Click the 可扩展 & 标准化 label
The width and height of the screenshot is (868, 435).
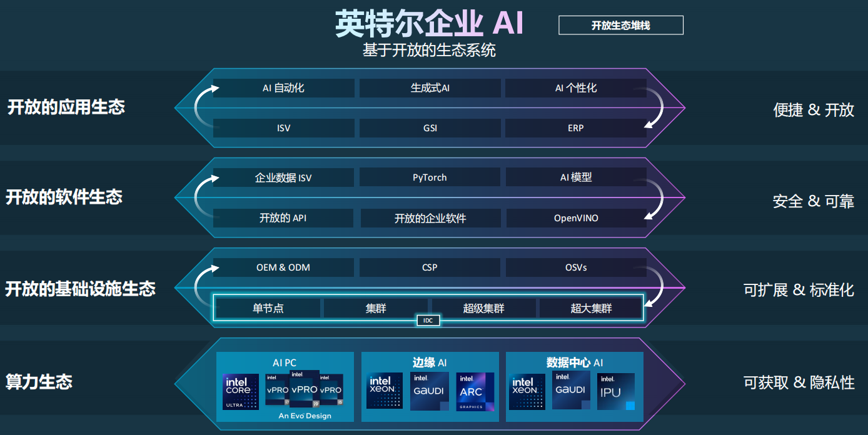[799, 290]
